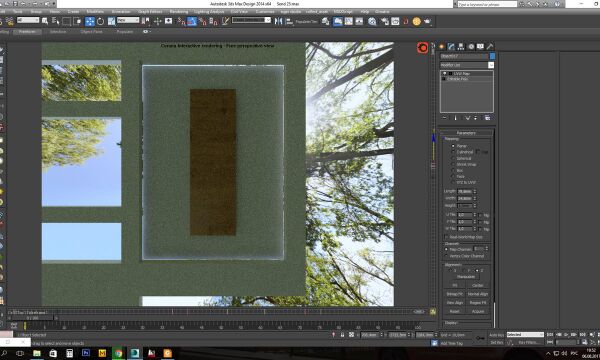Enable Real-World Map Size checkbox
Image resolution: width=600 pixels, height=360 pixels.
[x=446, y=237]
